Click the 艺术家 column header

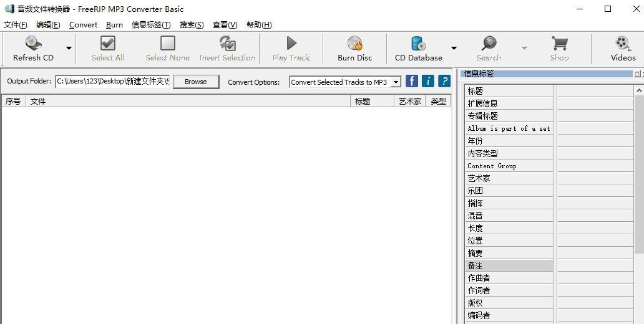(x=409, y=102)
